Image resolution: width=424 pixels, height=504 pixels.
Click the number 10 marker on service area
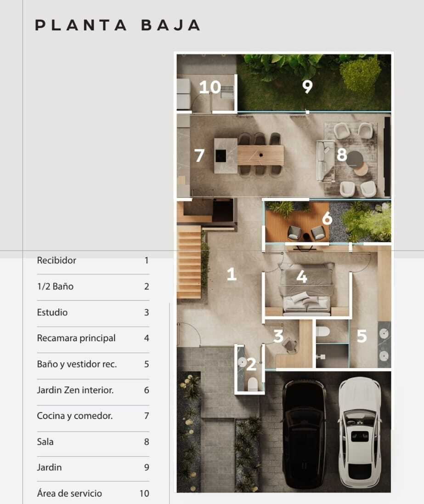tap(210, 87)
